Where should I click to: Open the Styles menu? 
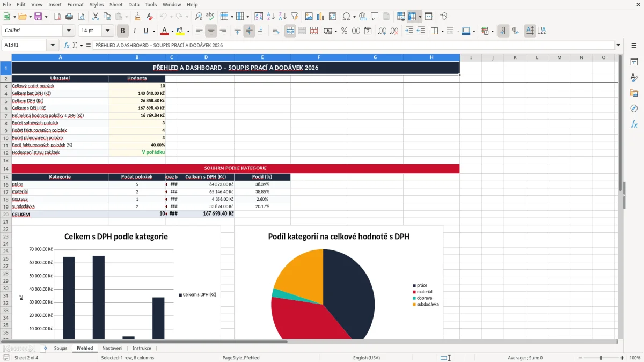(97, 4)
